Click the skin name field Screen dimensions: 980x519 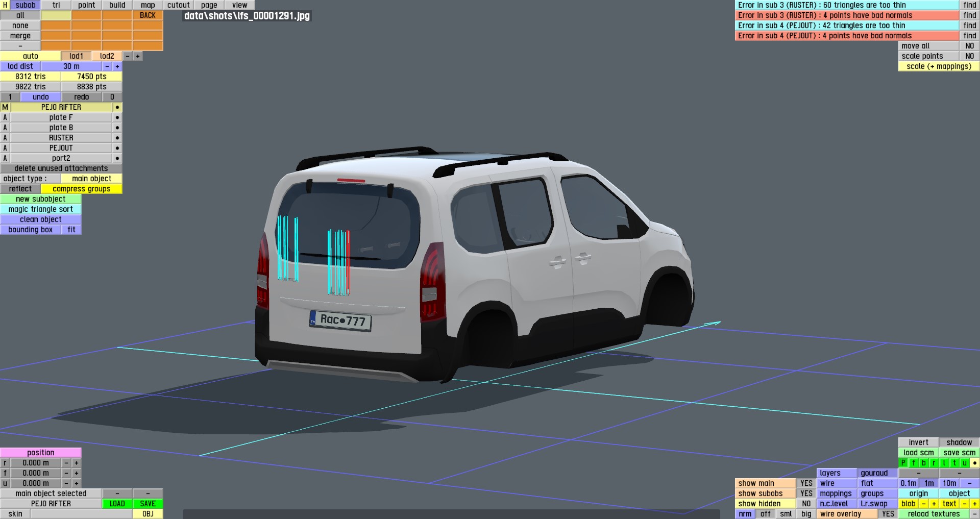tap(82, 514)
